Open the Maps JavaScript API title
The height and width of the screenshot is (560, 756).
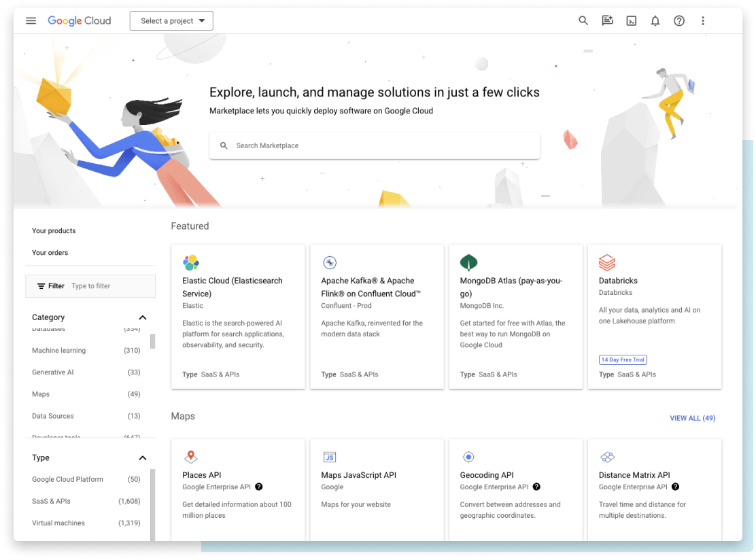pos(359,474)
